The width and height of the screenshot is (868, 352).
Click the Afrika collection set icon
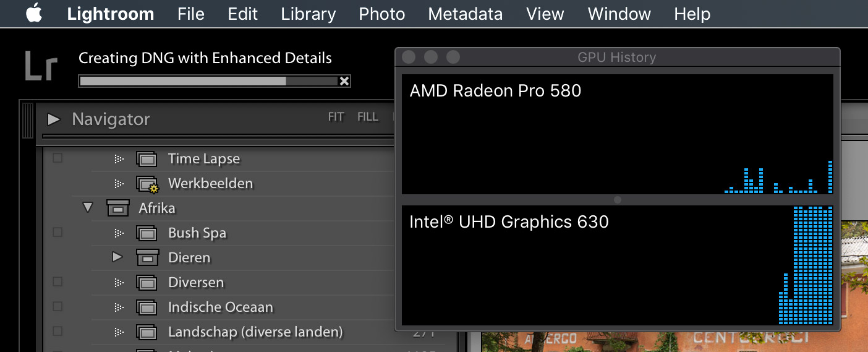click(x=117, y=208)
